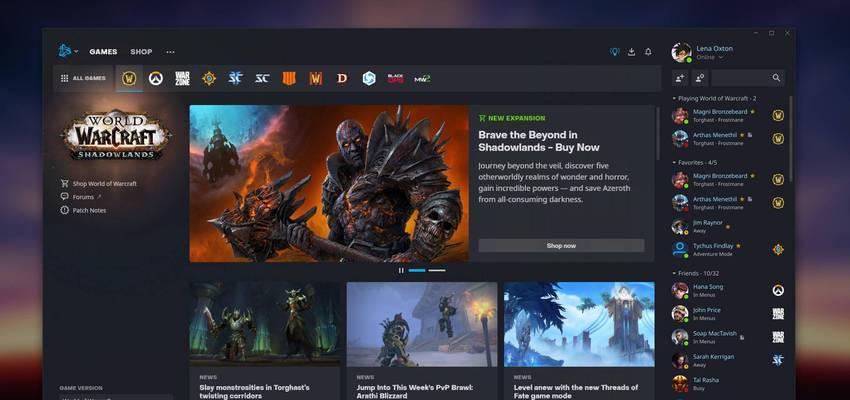
Task: Select friend Hana Song
Action: (728, 290)
